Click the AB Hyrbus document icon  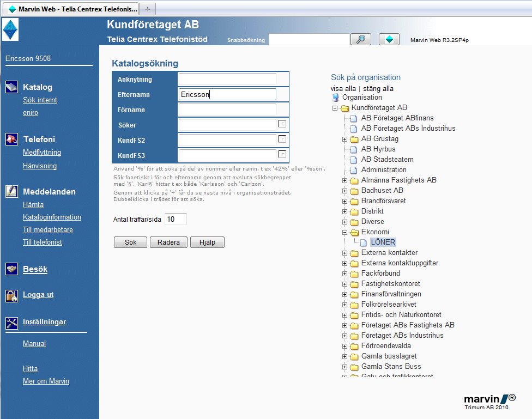point(354,150)
